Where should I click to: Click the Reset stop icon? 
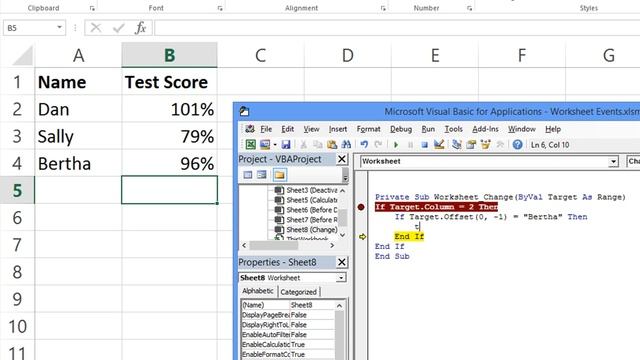(x=424, y=144)
